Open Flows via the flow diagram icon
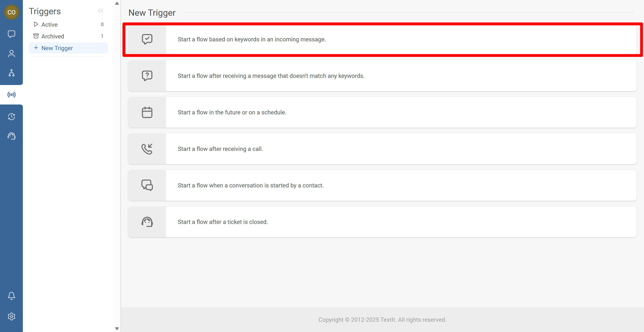 pos(11,73)
